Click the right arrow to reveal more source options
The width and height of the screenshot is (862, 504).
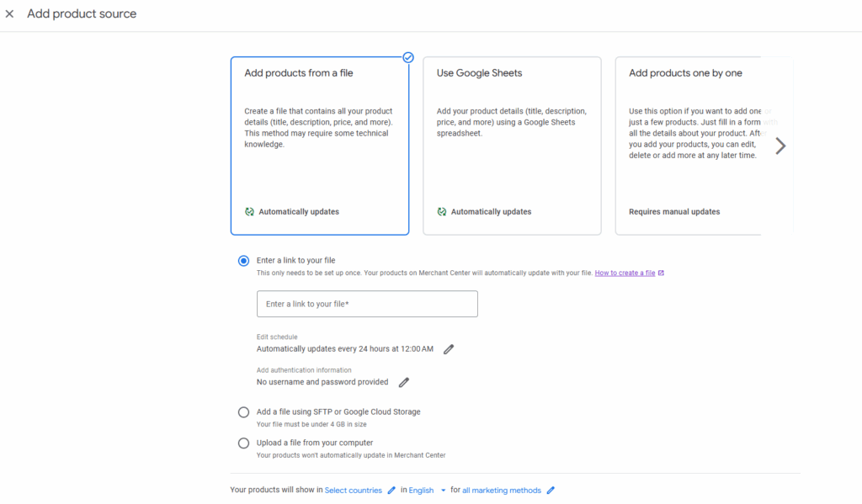[x=780, y=145]
